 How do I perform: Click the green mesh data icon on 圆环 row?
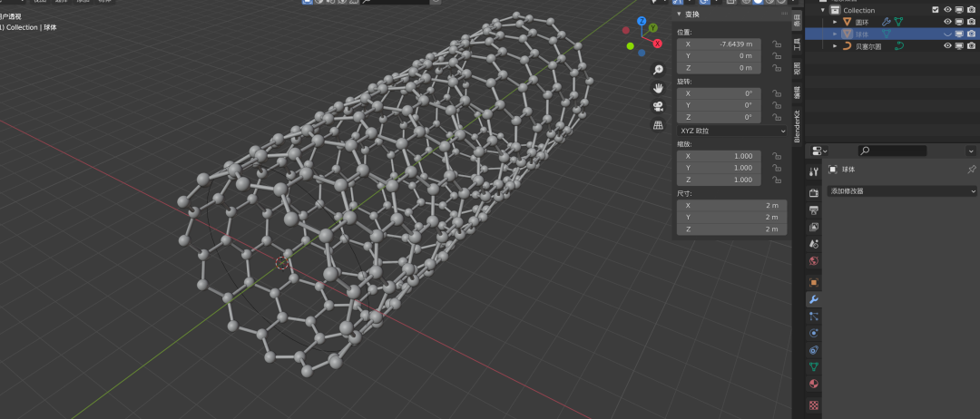tap(898, 22)
